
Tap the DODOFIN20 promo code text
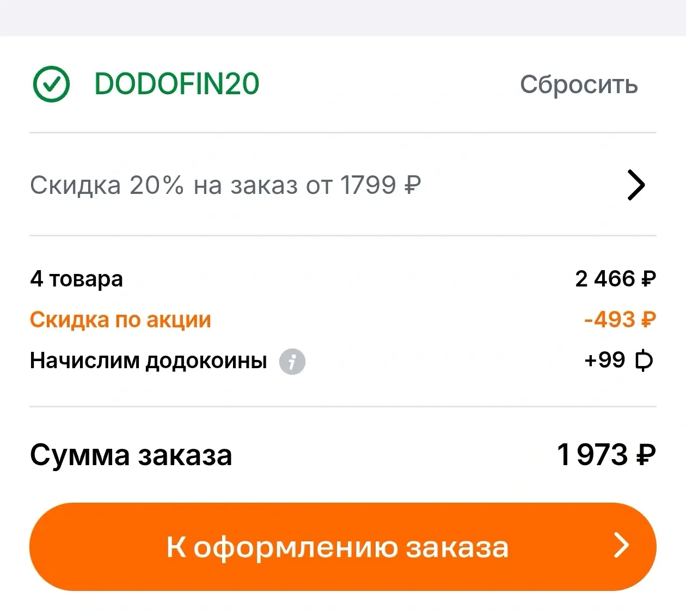[x=176, y=84]
